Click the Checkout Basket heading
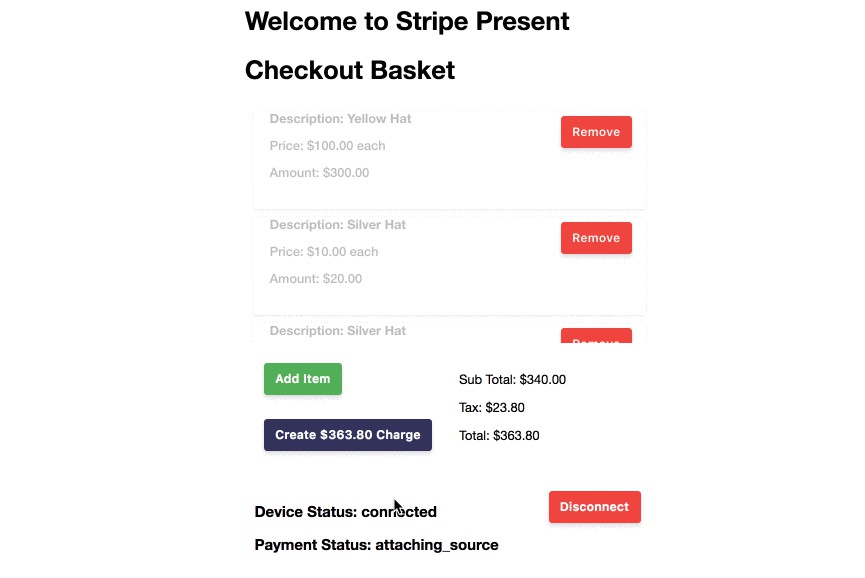This screenshot has height=578, width=865. 350,70
